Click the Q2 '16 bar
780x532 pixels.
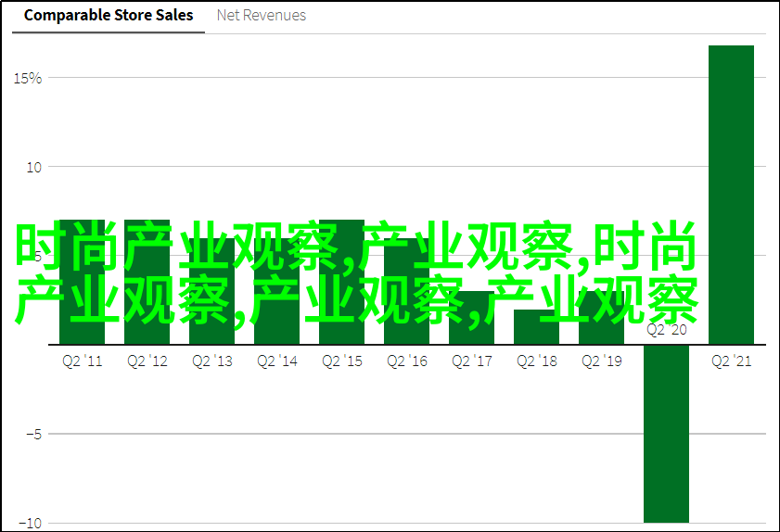point(406,291)
